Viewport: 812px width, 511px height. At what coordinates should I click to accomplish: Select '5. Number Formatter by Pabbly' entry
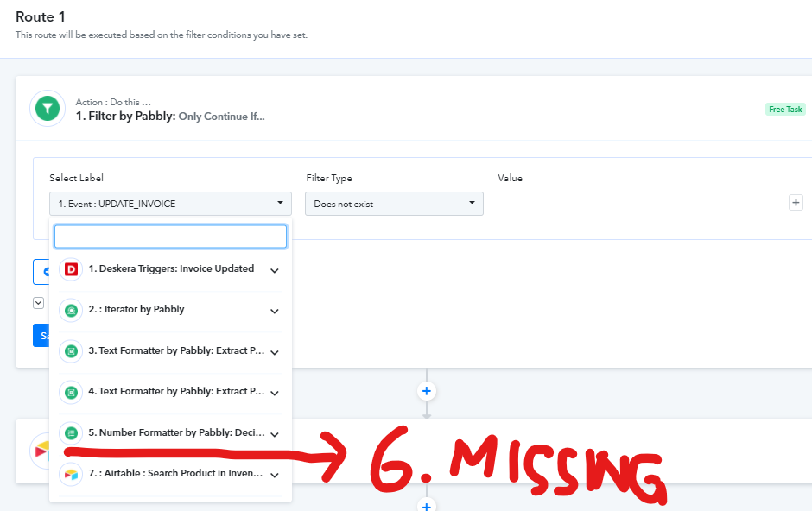click(x=170, y=433)
